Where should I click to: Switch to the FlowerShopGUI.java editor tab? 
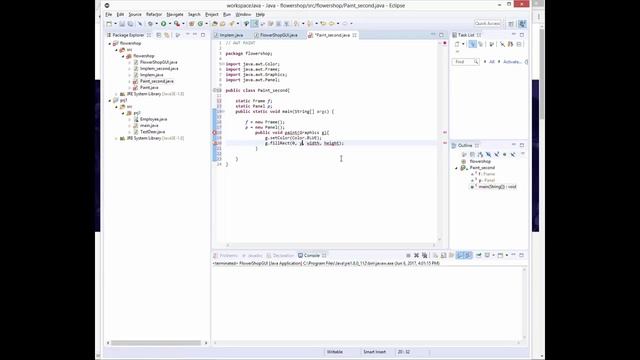(x=278, y=35)
